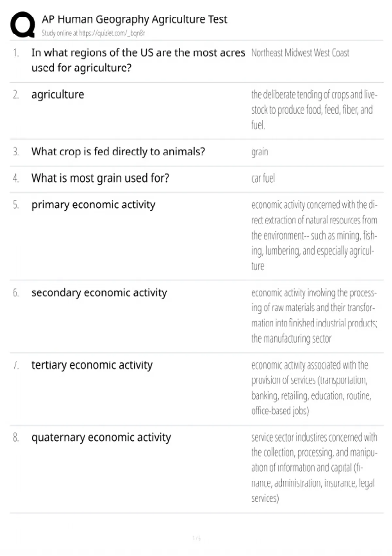Select the 'secondary economic activity' term
Viewport: 392px width, 556px height.
tap(99, 293)
